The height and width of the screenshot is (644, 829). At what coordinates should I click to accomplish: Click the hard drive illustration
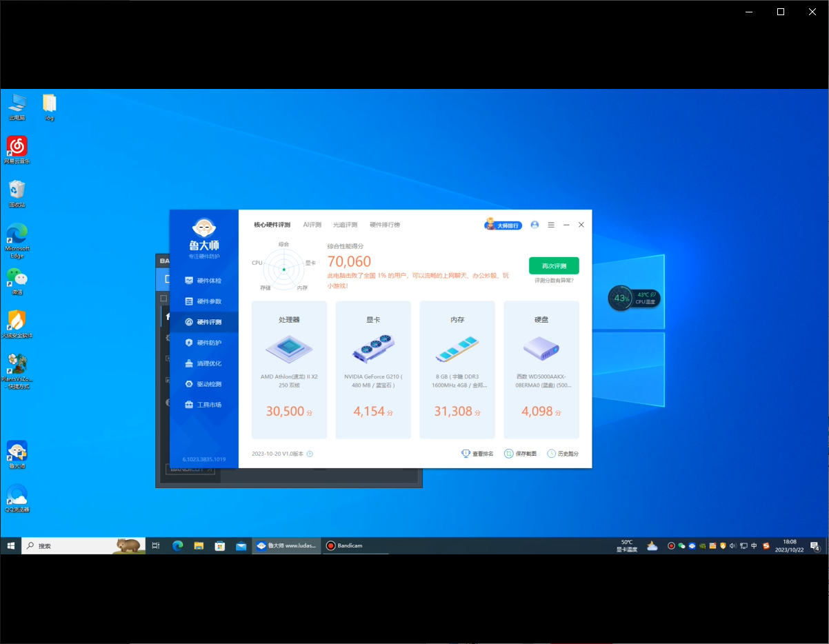click(541, 349)
